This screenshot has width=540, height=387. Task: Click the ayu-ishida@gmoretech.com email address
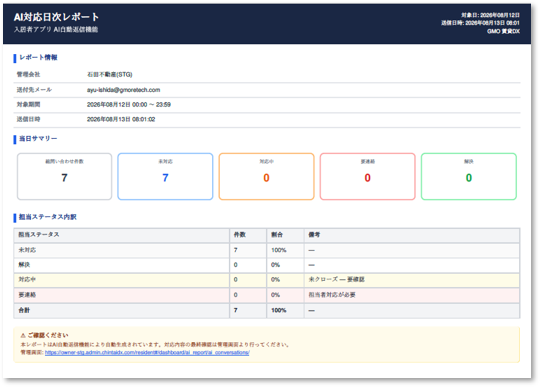click(123, 90)
